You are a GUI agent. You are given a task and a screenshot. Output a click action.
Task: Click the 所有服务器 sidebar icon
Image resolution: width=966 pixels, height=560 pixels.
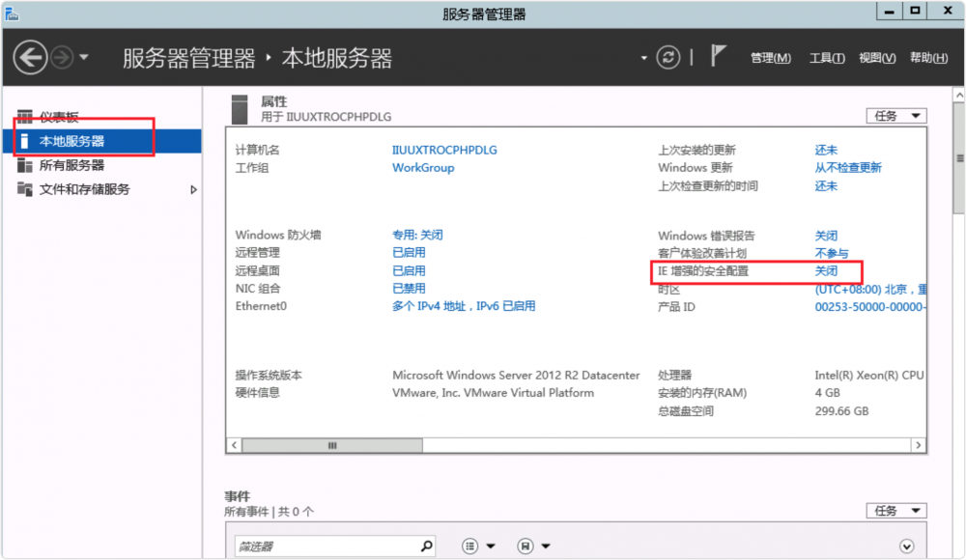coord(25,165)
